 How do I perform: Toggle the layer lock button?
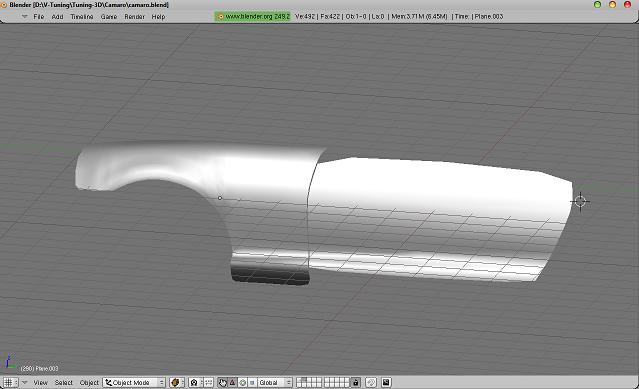point(355,382)
